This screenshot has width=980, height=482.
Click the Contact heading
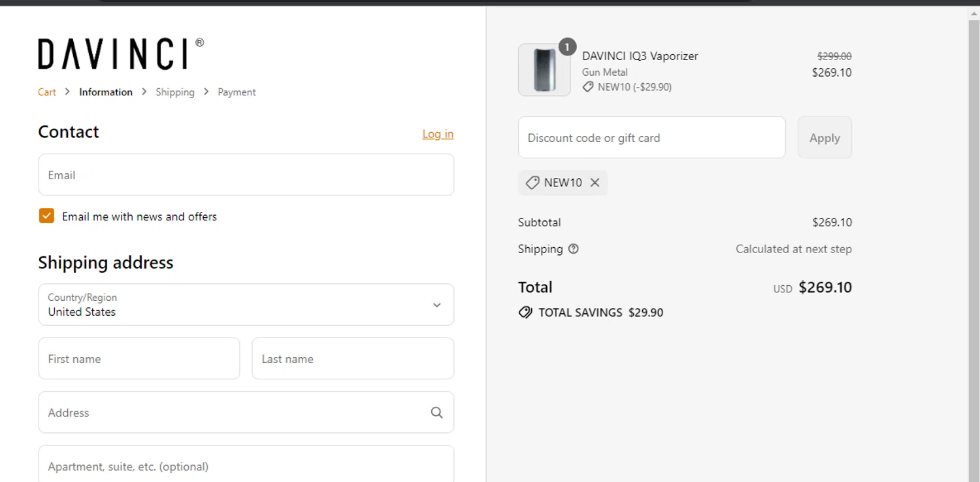[69, 132]
